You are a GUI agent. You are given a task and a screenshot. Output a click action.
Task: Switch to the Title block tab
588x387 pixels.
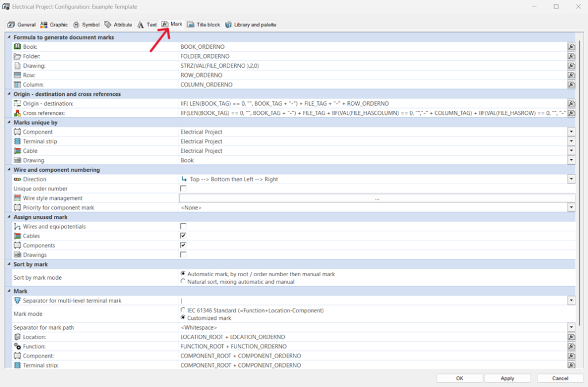tap(204, 25)
